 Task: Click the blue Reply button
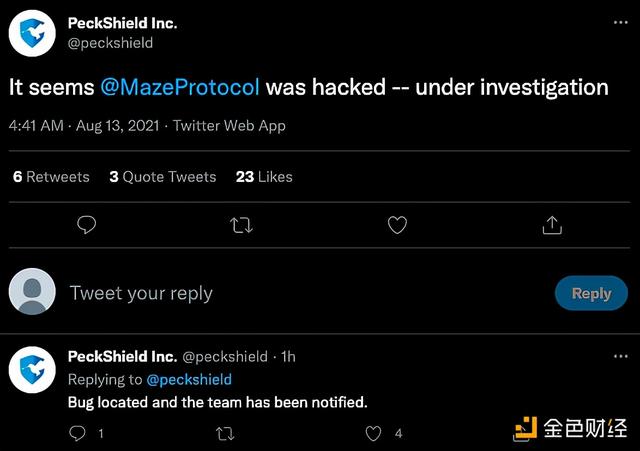591,293
